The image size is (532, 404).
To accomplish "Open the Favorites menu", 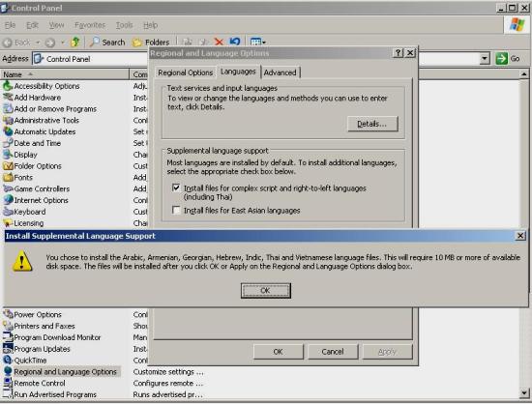I will coord(90,25).
